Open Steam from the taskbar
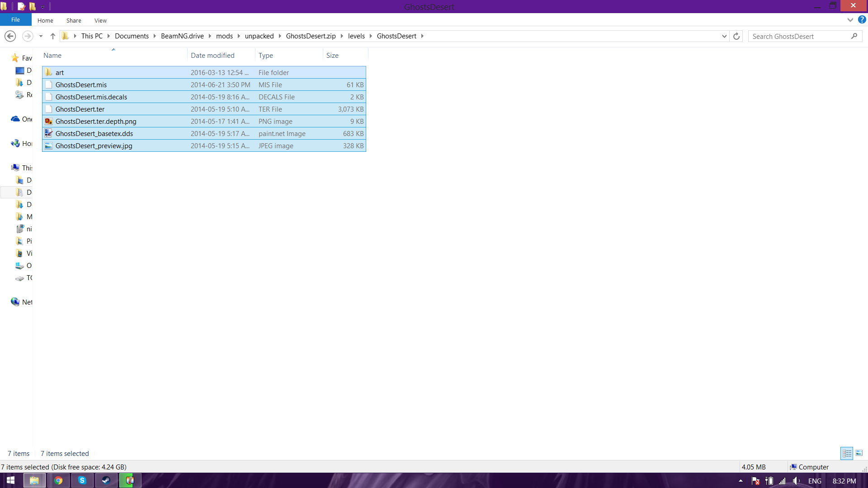The width and height of the screenshot is (868, 488). click(x=106, y=480)
